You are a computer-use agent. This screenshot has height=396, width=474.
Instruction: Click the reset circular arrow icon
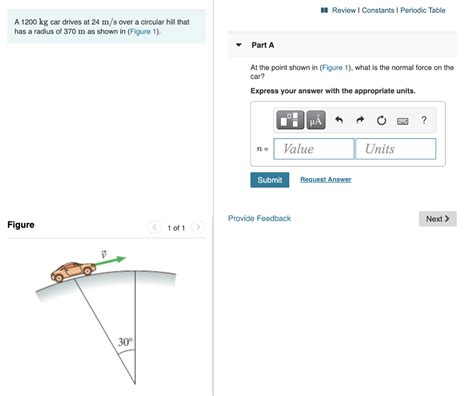pos(381,120)
